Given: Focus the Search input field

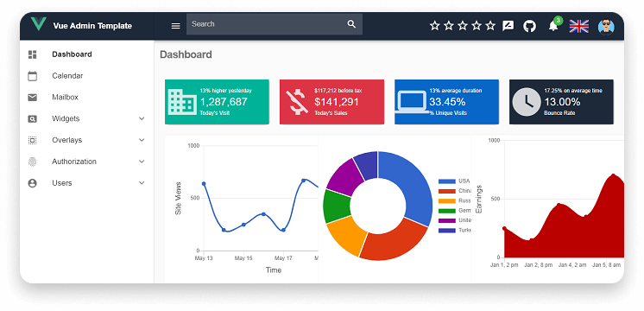Looking at the screenshot, I should click(275, 24).
